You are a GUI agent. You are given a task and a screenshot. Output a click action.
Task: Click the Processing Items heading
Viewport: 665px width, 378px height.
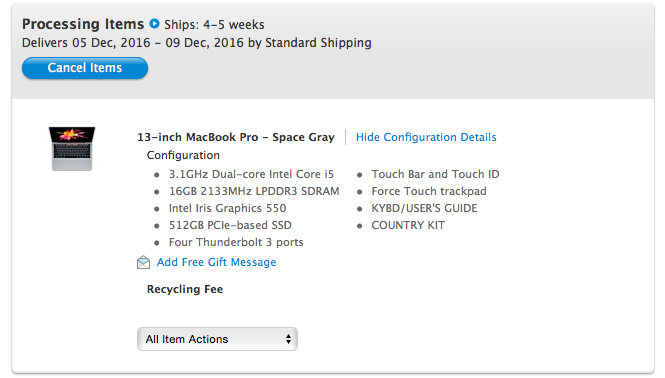83,24
